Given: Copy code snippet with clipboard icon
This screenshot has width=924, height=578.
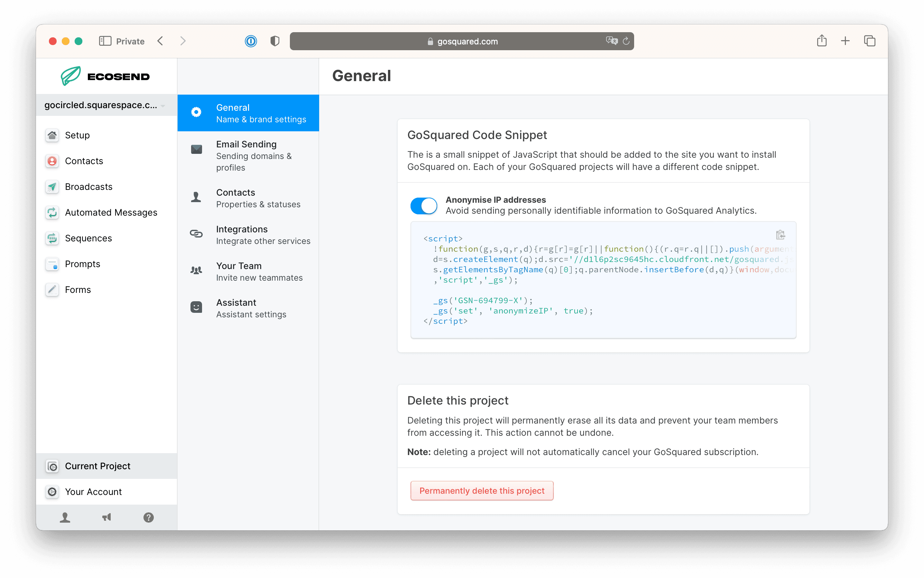Looking at the screenshot, I should point(780,235).
